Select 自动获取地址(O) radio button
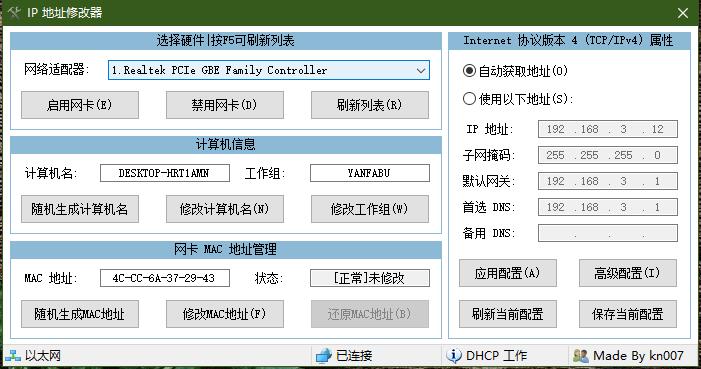Viewport: 701px width, 369px height. click(x=469, y=71)
